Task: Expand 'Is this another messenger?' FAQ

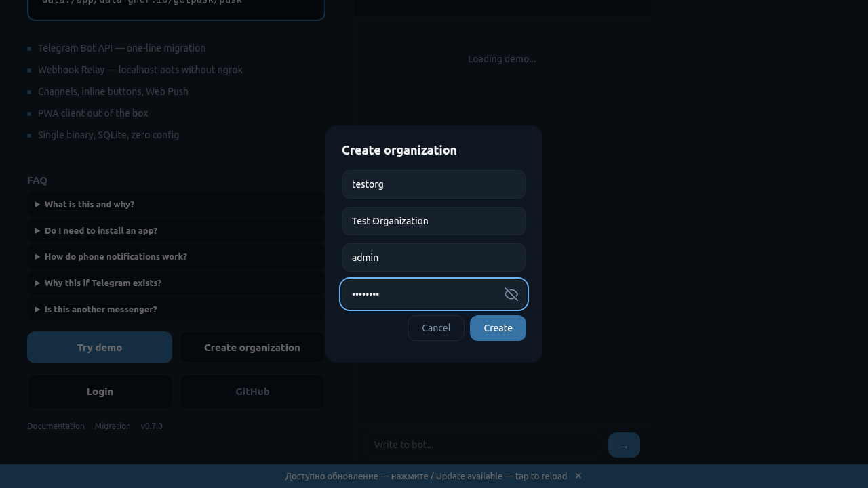Action: [101, 310]
